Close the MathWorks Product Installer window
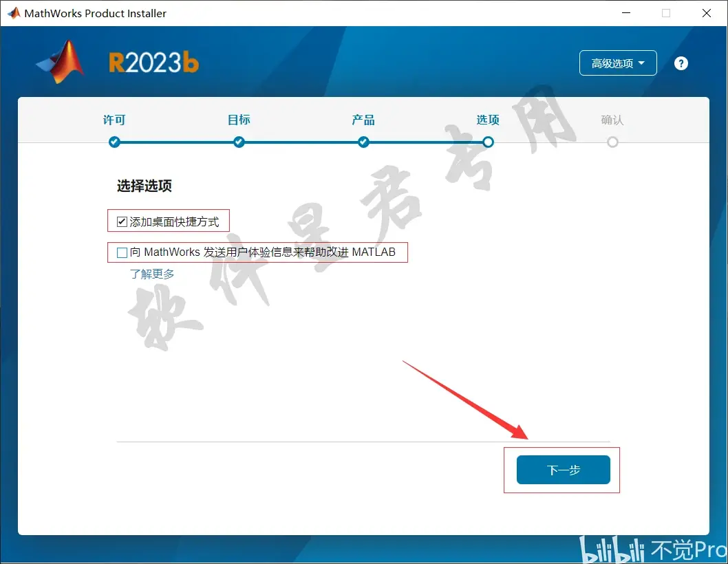The width and height of the screenshot is (728, 564). [x=706, y=13]
